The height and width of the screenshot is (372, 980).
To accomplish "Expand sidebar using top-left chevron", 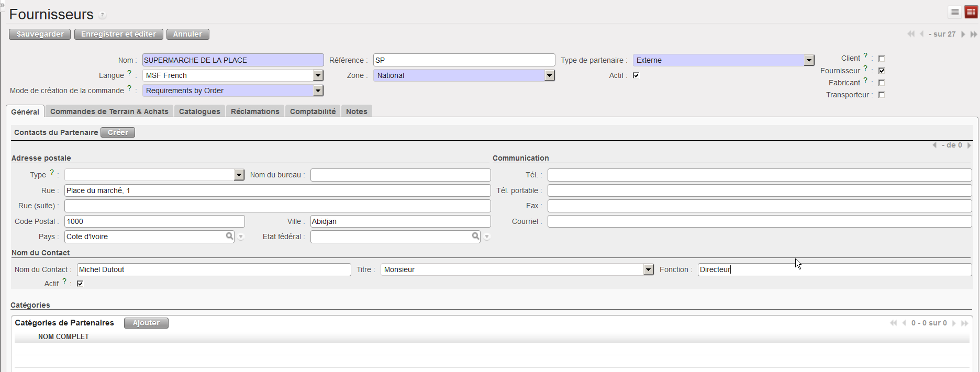I will click(2, 5).
